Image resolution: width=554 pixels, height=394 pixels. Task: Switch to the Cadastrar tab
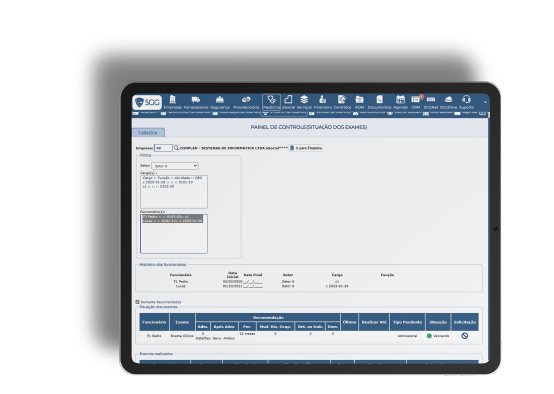point(148,133)
